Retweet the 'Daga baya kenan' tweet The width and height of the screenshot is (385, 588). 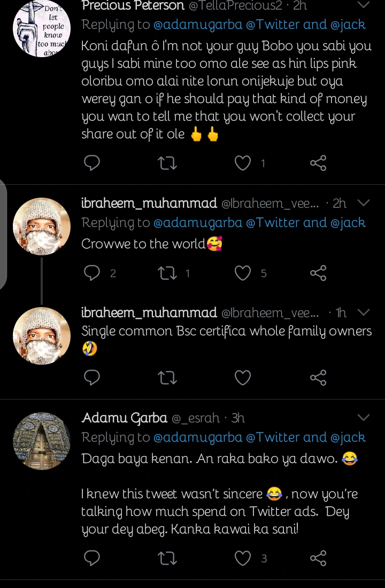point(168,558)
